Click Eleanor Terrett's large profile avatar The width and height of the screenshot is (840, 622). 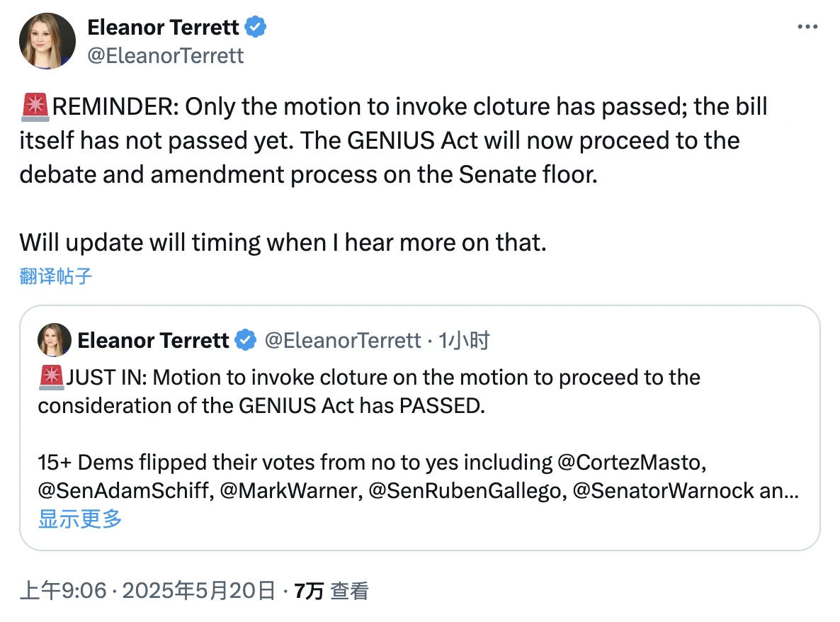[47, 41]
